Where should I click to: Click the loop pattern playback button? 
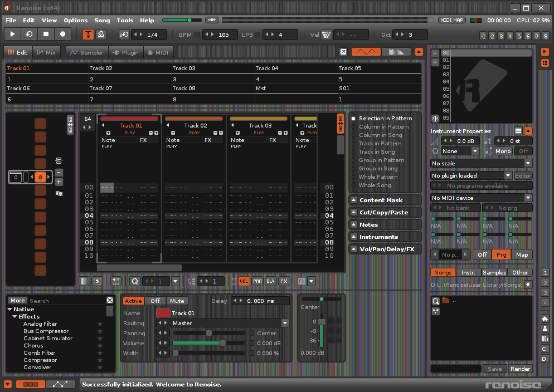[29, 34]
